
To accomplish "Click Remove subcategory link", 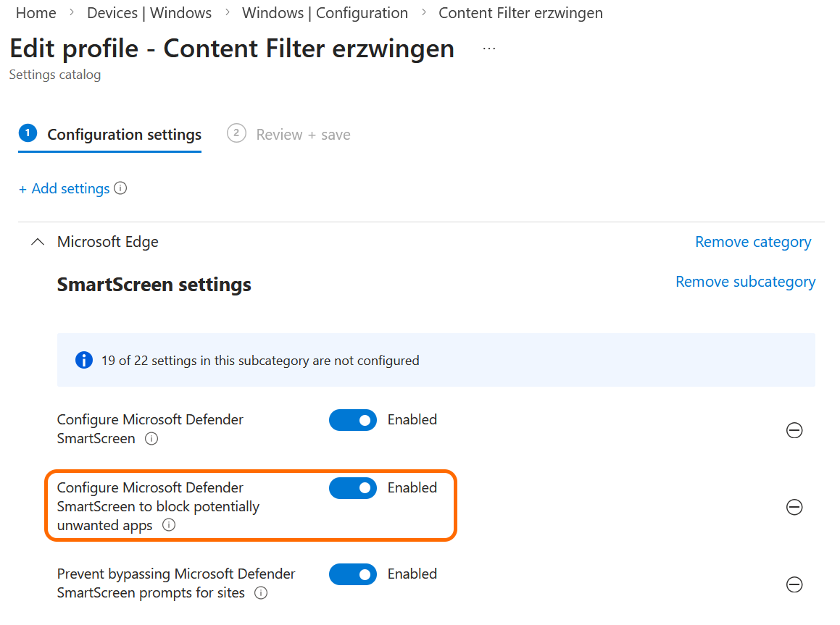I will point(745,282).
